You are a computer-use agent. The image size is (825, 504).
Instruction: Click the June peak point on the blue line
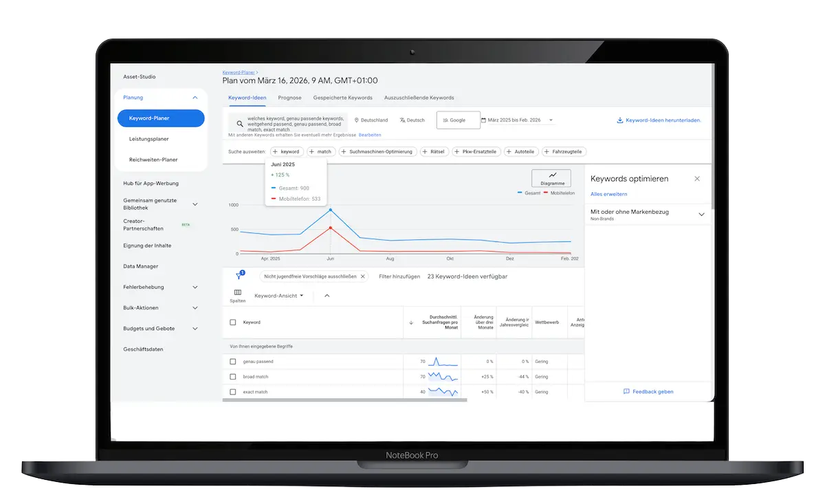tap(331, 210)
